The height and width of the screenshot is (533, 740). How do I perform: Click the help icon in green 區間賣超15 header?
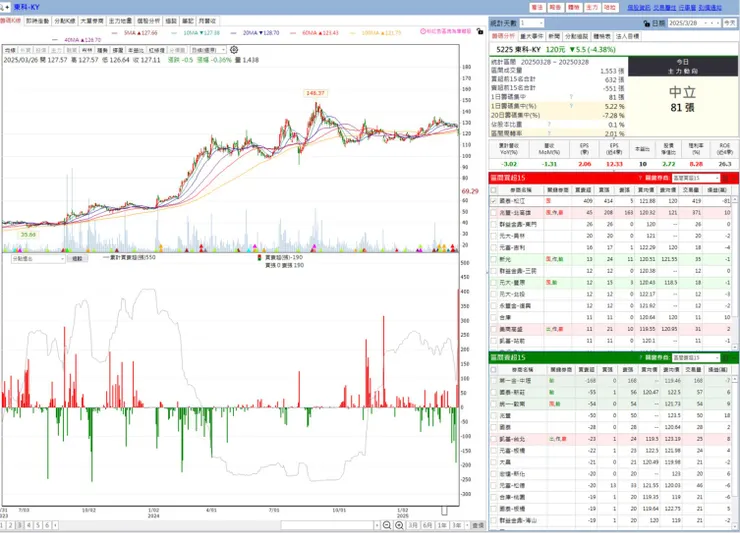(640, 357)
